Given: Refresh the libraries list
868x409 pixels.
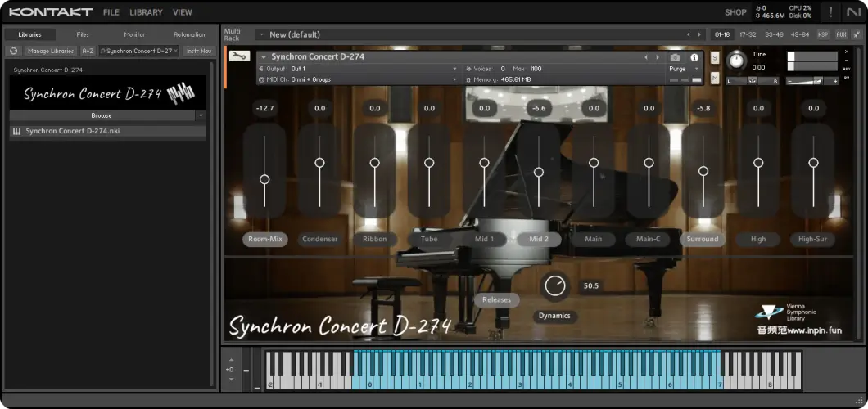Looking at the screenshot, I should click(x=13, y=51).
